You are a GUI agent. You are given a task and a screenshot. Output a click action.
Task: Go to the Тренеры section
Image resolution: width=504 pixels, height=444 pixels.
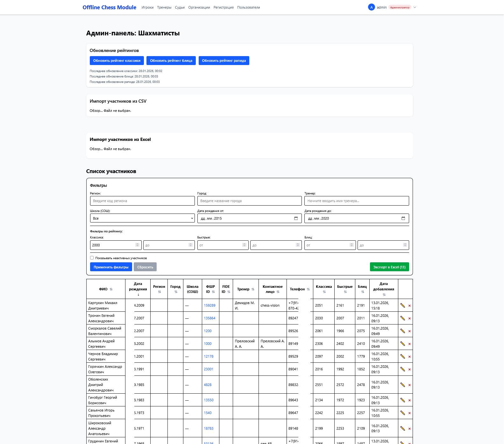[164, 7]
